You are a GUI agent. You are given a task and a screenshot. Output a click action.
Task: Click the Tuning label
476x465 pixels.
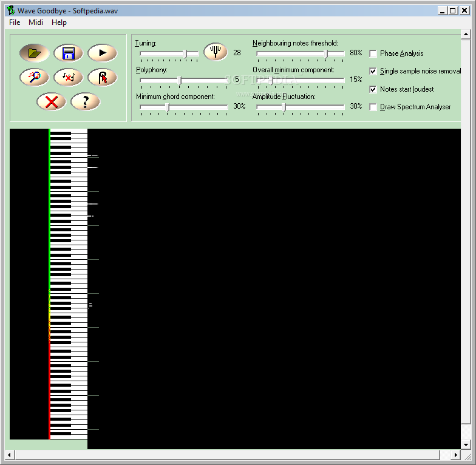tap(146, 43)
